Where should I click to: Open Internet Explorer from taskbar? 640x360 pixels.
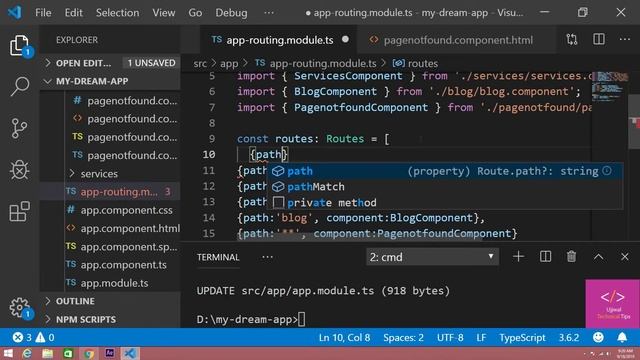27,353
